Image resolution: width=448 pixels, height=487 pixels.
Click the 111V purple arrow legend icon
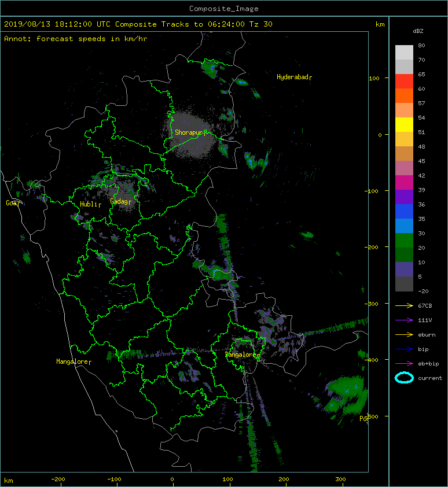click(404, 320)
